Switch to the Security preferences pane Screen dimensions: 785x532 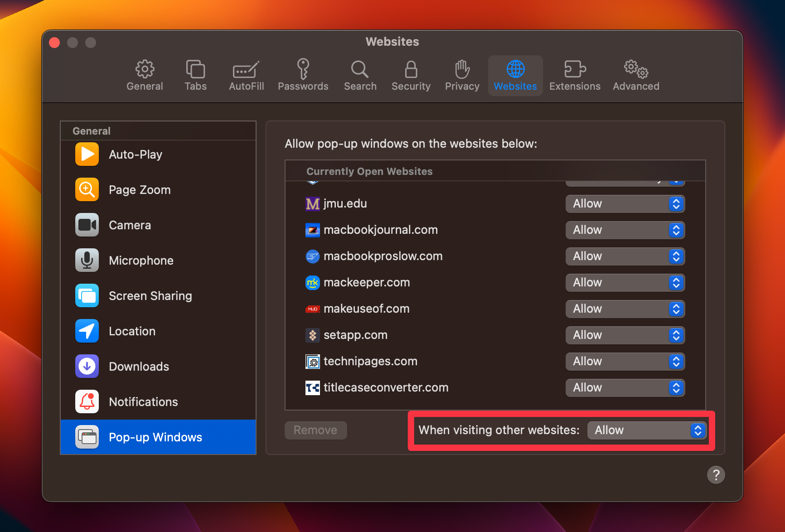click(410, 75)
